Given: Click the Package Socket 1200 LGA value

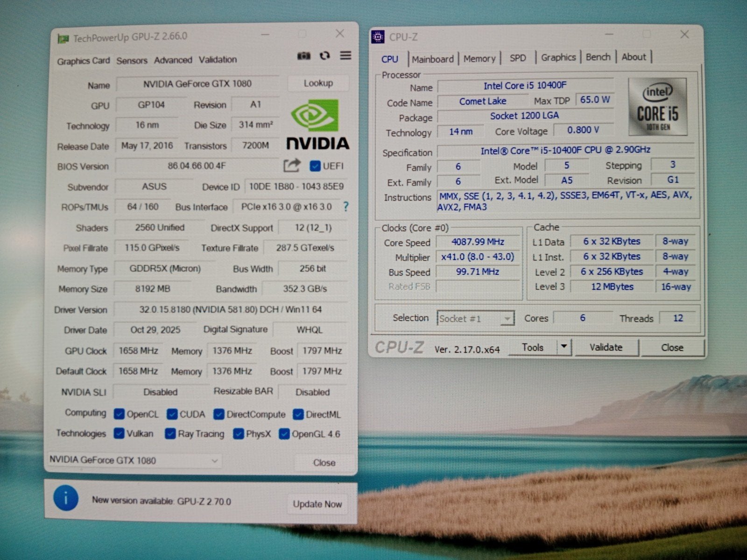Looking at the screenshot, I should [524, 116].
